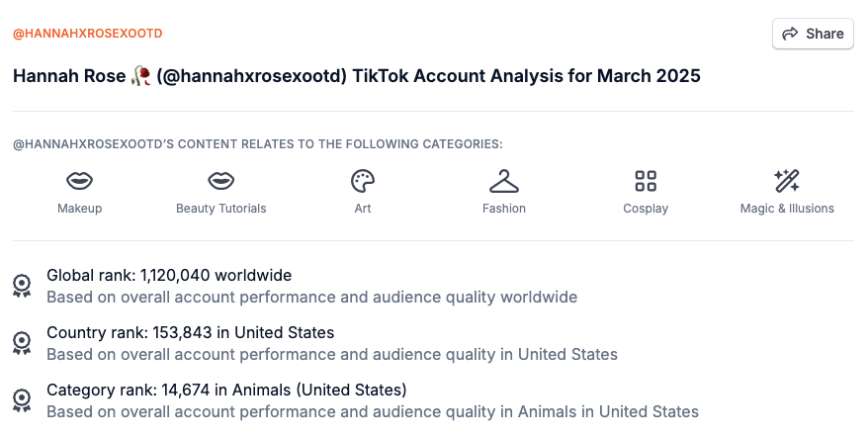Open the Fashion category label
This screenshot has width=868, height=437.
click(x=504, y=209)
